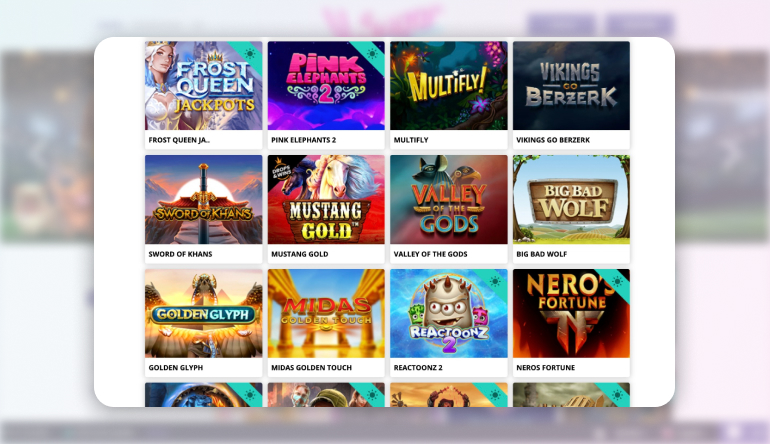Screen dimensions: 770x444
Task: Open the Pink Elephants 2 game thumbnail
Action: click(x=326, y=85)
